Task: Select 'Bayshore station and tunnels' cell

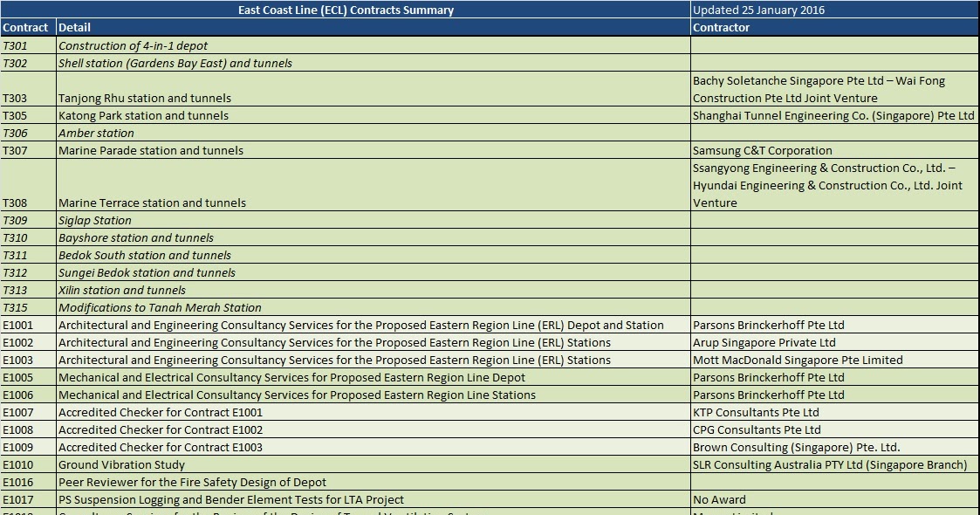Action: 373,238
